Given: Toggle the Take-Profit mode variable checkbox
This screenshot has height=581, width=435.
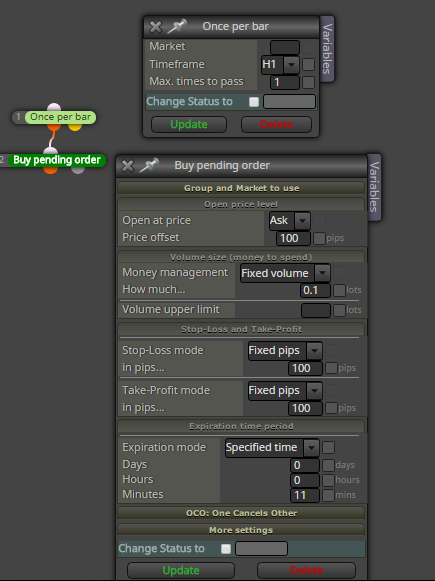Looking at the screenshot, I should click(331, 390).
